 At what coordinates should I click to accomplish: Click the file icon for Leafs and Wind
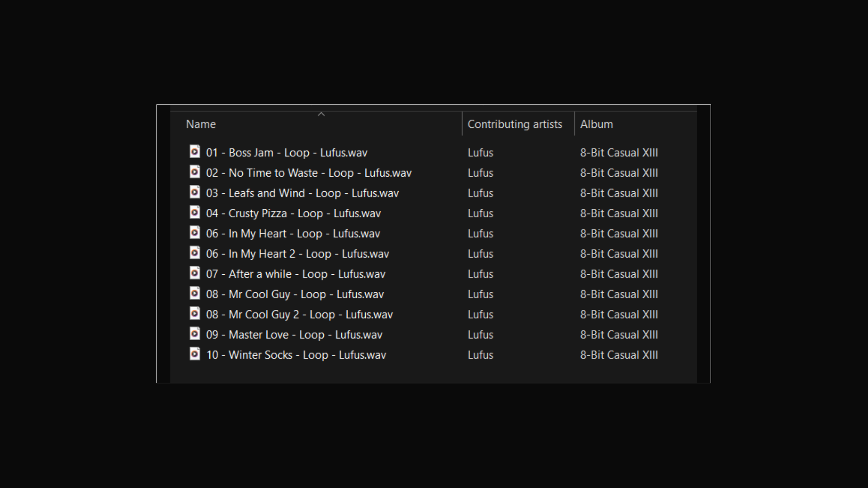[x=194, y=192]
